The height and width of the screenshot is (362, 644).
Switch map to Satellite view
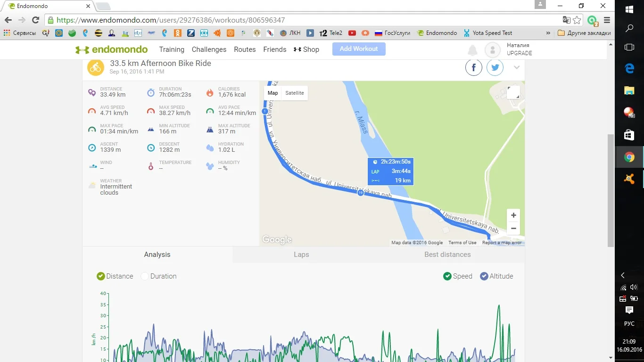[x=295, y=93]
